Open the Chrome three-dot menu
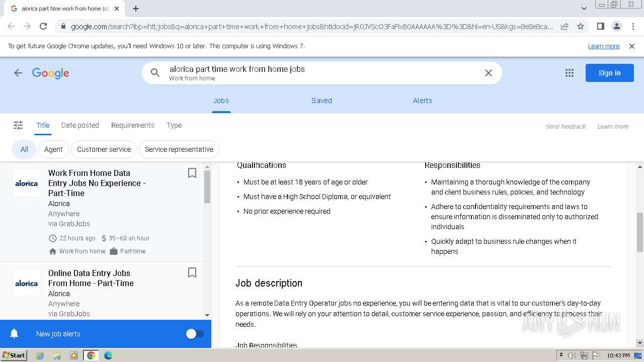Screen dimensions: 644x362 pos(633,26)
